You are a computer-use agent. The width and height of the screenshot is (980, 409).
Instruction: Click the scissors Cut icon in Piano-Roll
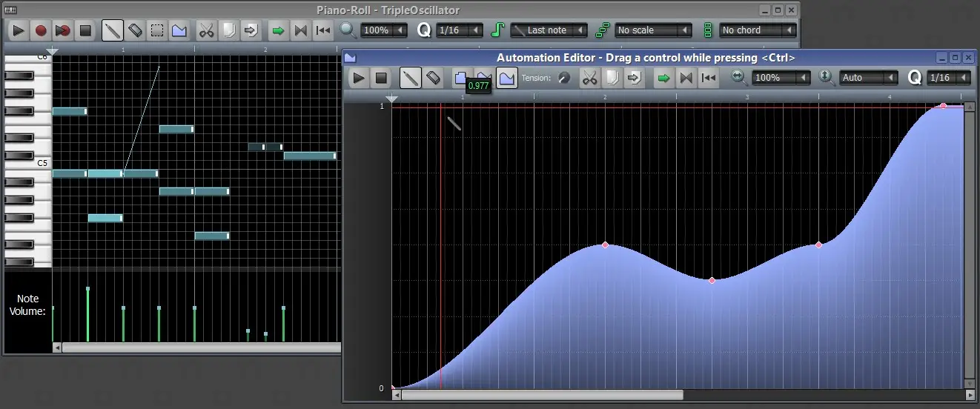tap(206, 30)
